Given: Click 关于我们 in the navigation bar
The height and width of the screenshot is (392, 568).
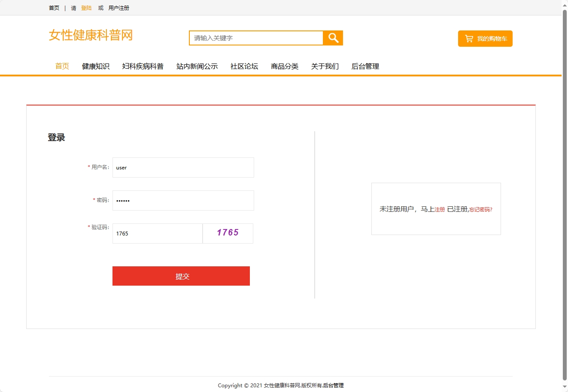Looking at the screenshot, I should click(x=325, y=66).
